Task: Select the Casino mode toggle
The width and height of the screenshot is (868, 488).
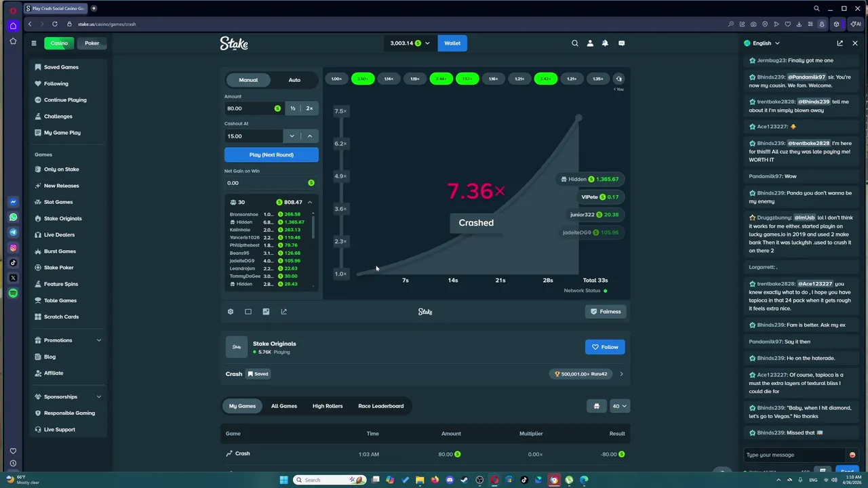Action: pyautogui.click(x=59, y=43)
